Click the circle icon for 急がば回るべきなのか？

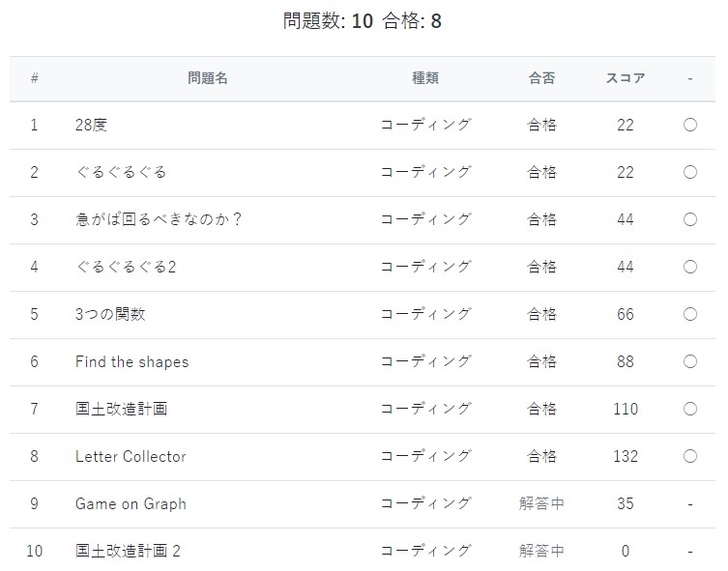point(690,219)
